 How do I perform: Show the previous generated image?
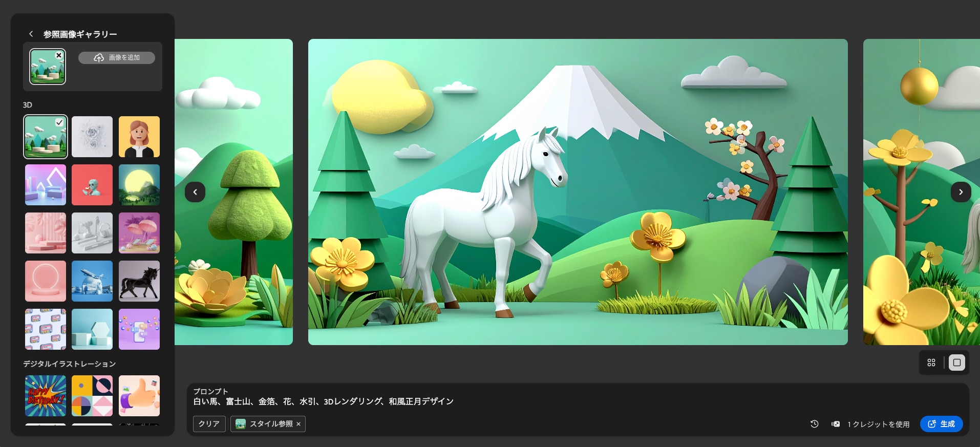195,192
